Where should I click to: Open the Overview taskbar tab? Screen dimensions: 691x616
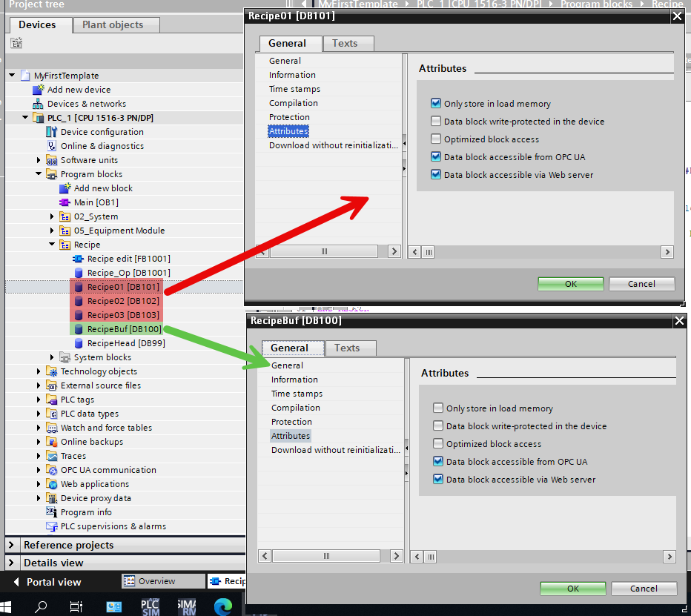tap(163, 581)
